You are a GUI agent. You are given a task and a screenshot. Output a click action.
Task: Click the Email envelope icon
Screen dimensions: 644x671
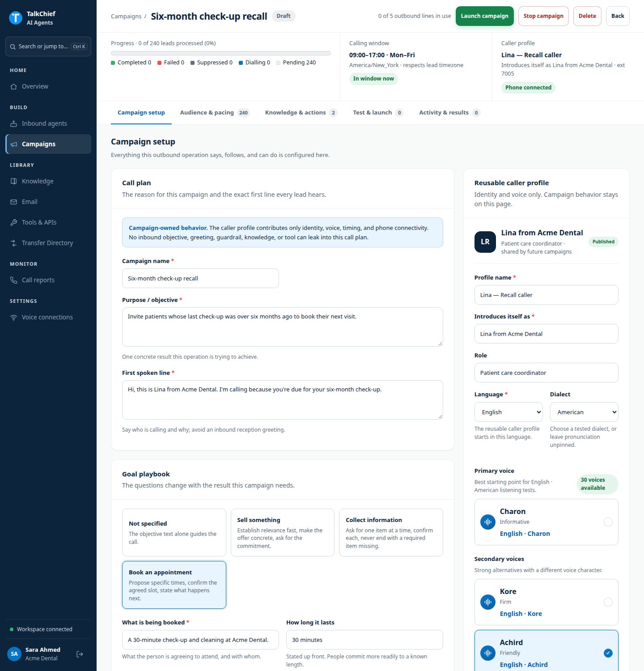[14, 202]
